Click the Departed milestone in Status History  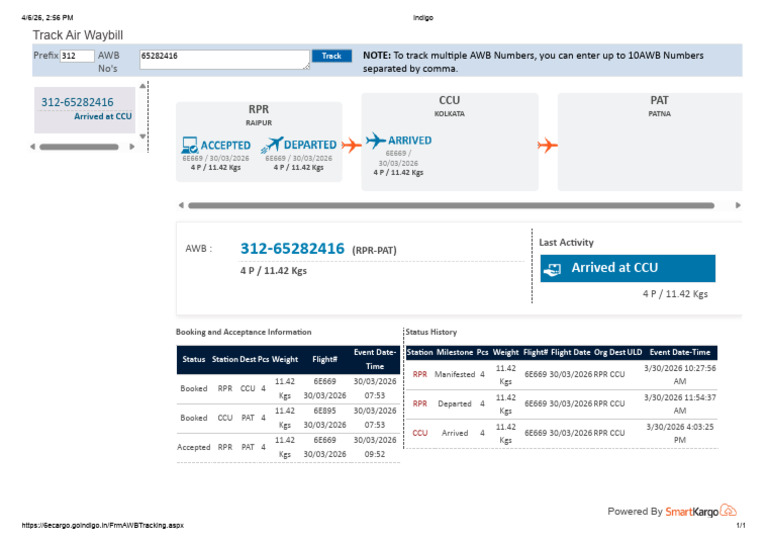[455, 403]
